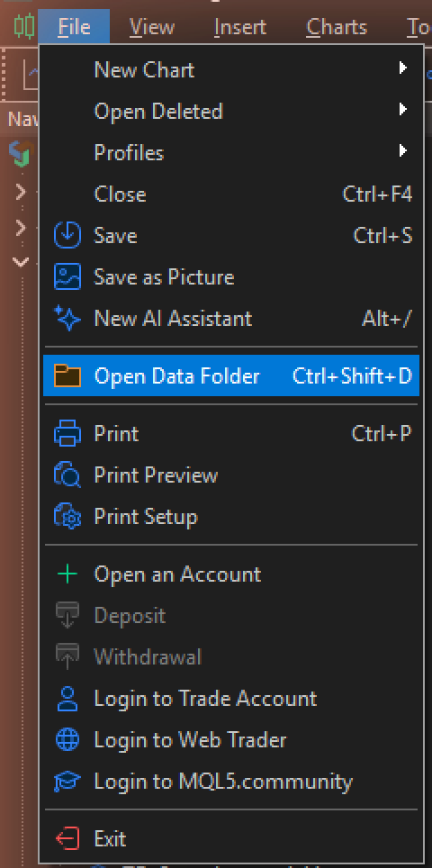Screen dimensions: 432x868
Task: Click the Ctrl+P shortcut text
Action: click(x=382, y=433)
